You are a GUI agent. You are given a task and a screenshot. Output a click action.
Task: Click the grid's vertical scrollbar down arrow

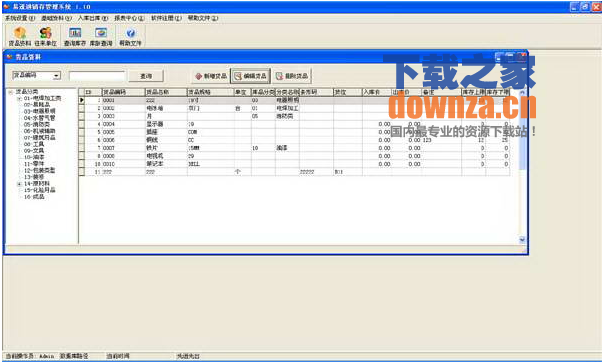pyautogui.click(x=522, y=240)
